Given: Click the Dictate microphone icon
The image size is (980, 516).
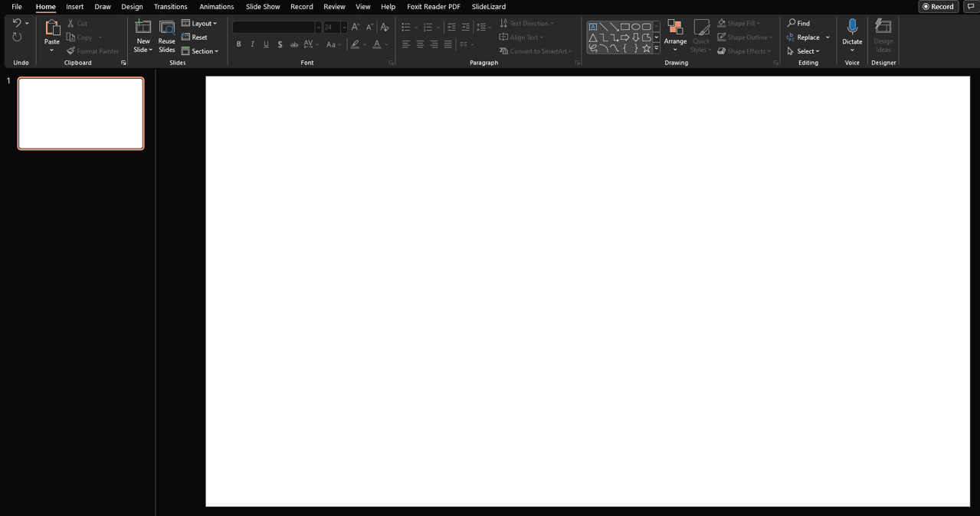Looking at the screenshot, I should point(852,28).
